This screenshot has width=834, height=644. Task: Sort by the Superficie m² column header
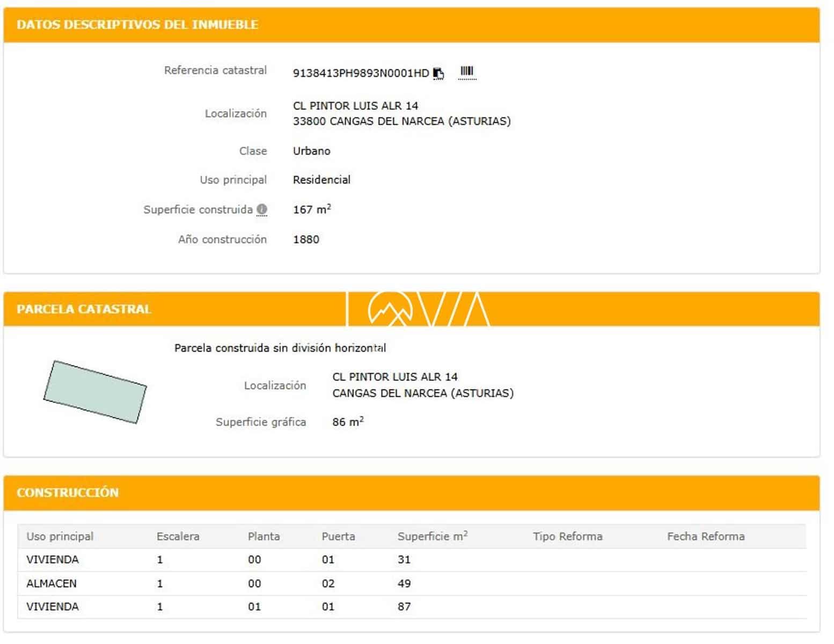click(432, 536)
